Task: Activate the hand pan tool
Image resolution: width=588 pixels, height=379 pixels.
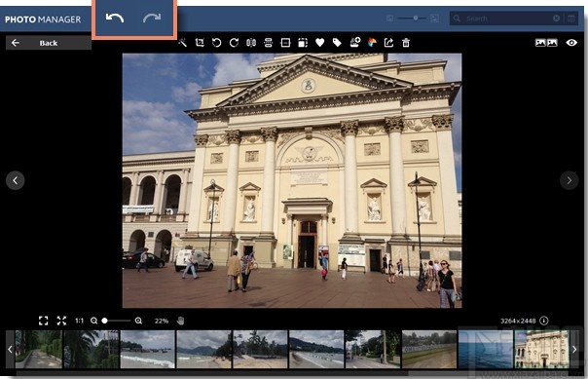Action: (180, 321)
